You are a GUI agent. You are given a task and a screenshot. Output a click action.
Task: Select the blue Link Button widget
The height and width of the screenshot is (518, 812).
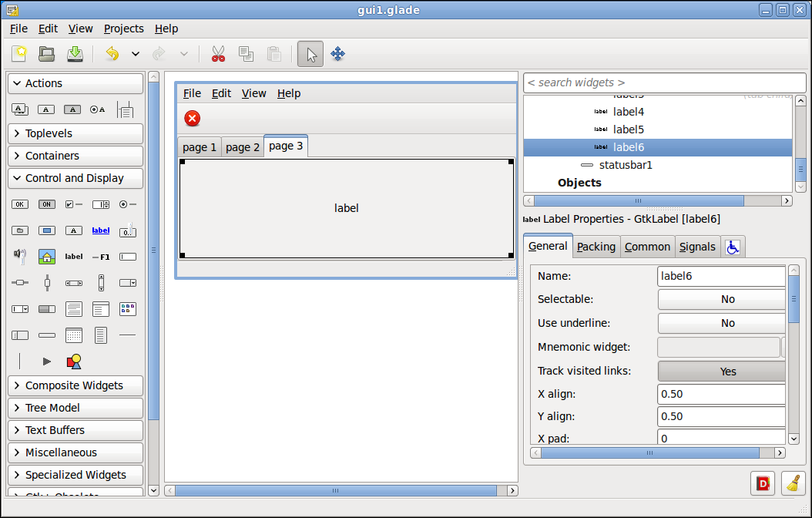click(100, 230)
